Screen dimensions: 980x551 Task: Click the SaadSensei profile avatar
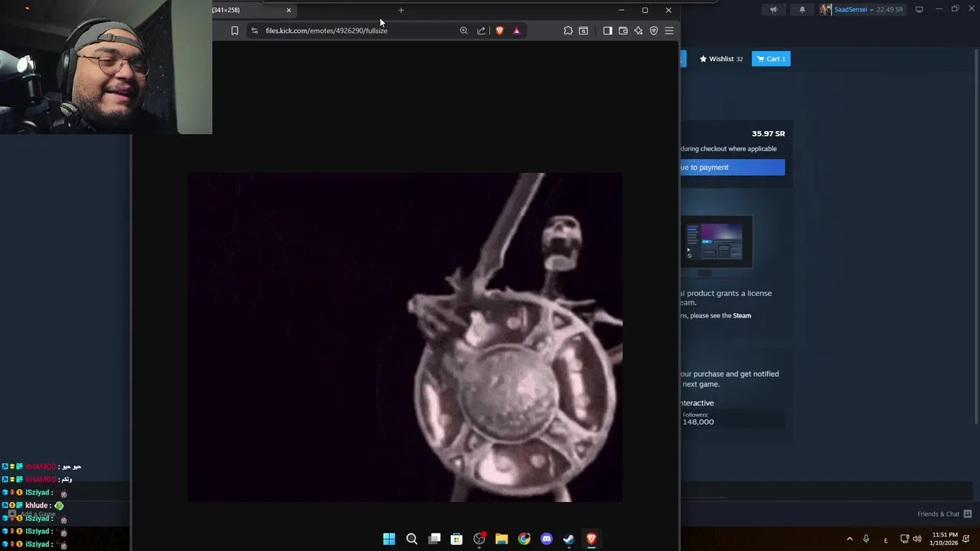(825, 9)
